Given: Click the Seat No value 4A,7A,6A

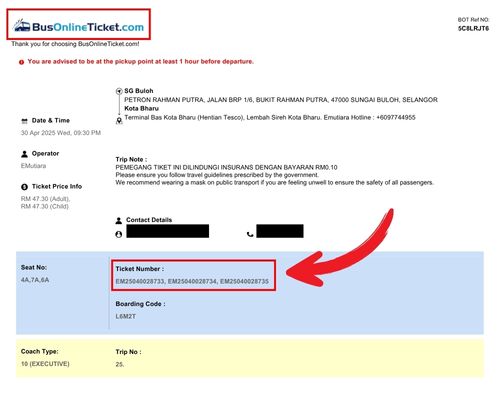Looking at the screenshot, I should [35, 280].
